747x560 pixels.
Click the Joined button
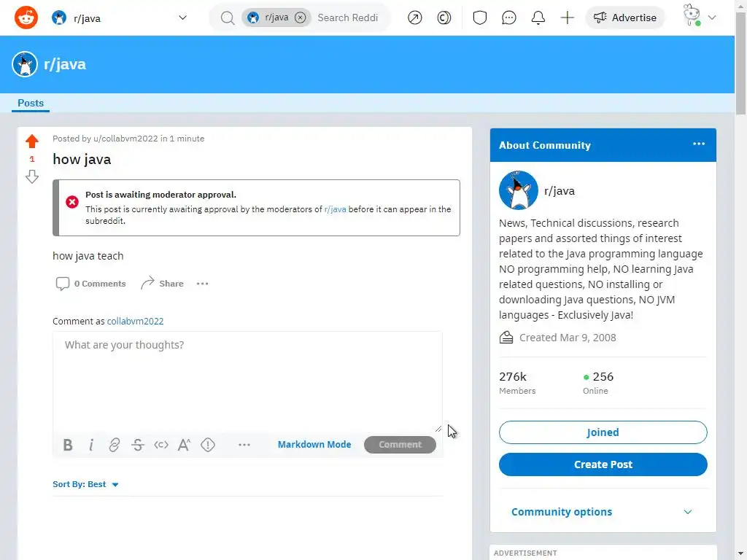click(603, 432)
